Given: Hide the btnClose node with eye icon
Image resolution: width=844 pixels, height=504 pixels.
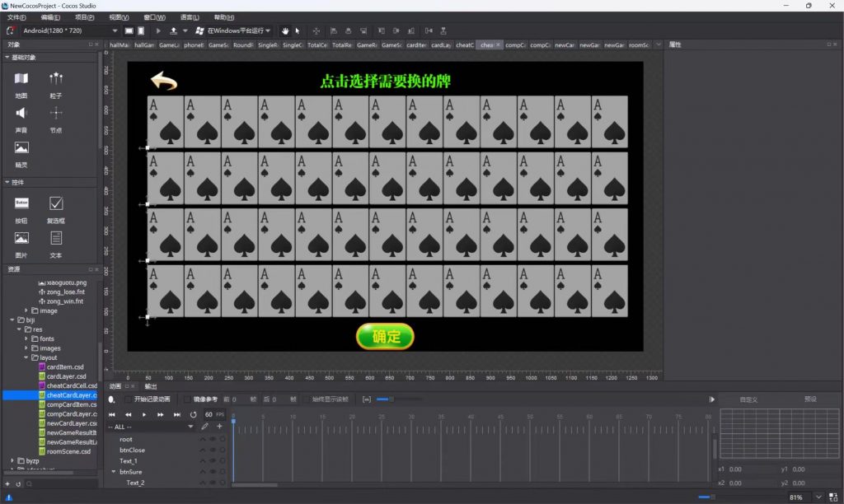Looking at the screenshot, I should 213,450.
